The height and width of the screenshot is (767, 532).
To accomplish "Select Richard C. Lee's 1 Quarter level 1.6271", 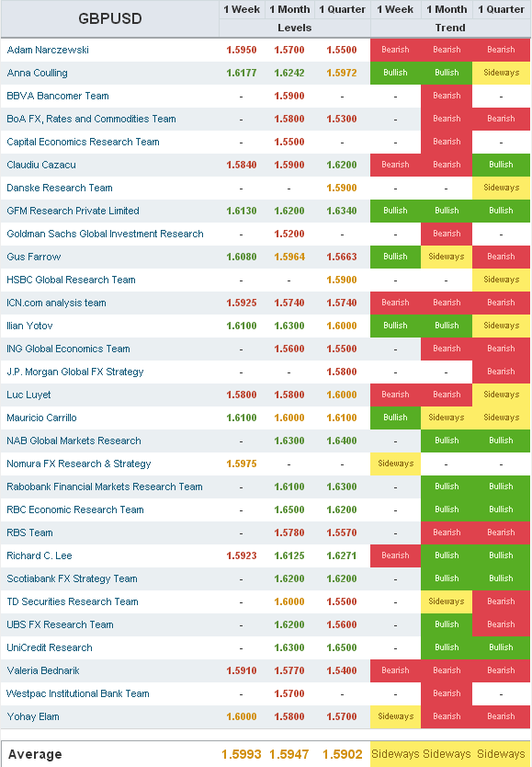I will [x=342, y=555].
